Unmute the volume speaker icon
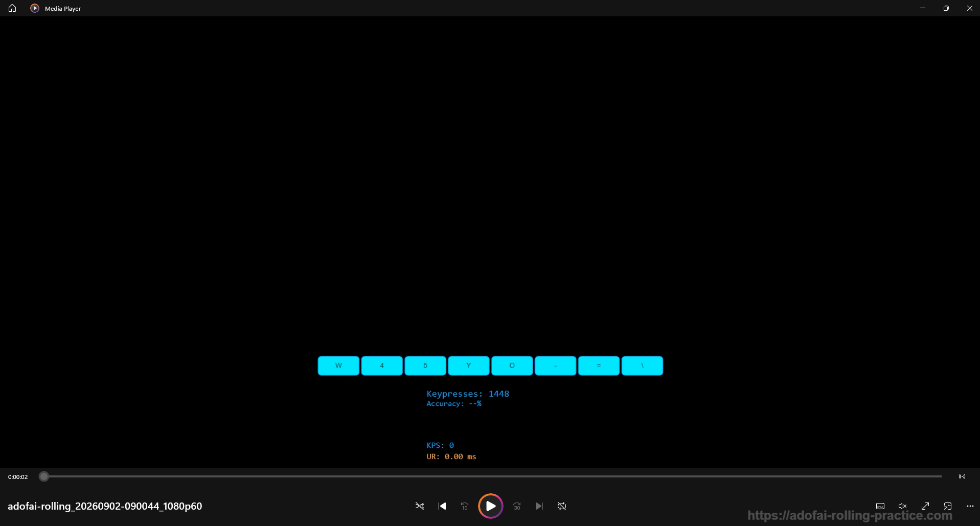This screenshot has height=526, width=980. 903,506
